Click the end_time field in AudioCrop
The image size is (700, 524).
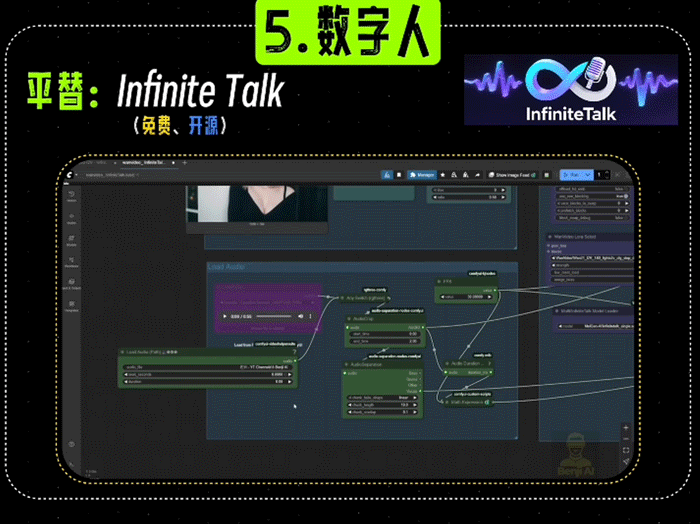384,341
